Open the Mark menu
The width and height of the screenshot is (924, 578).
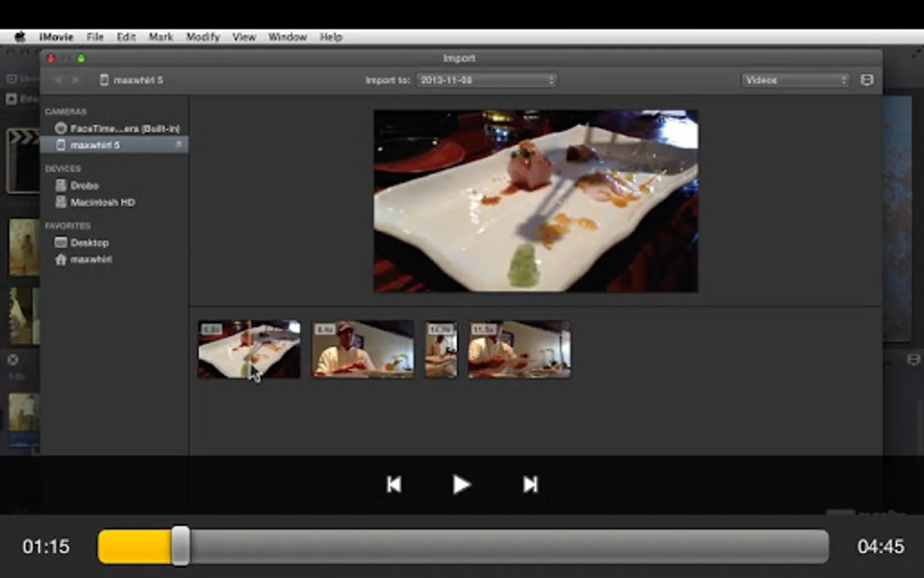[x=160, y=37]
